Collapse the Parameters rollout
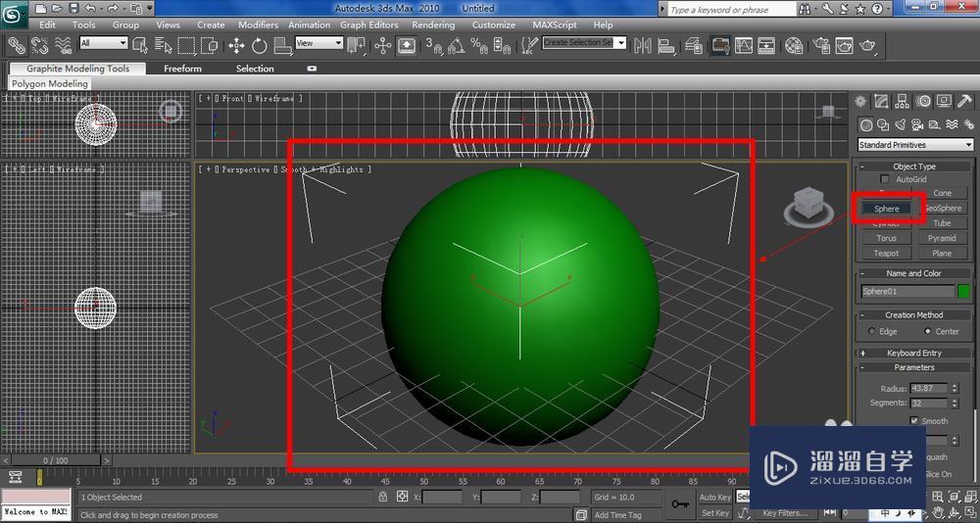Image resolution: width=980 pixels, height=523 pixels. 914,367
